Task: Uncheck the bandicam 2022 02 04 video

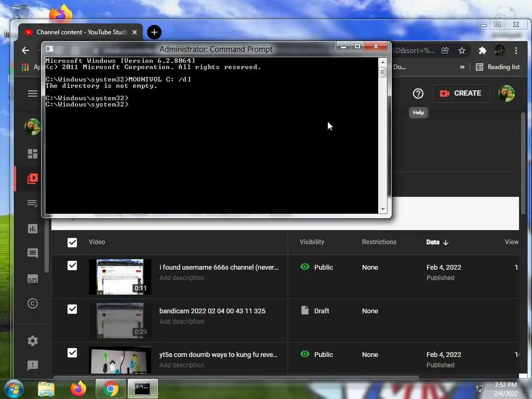Action: [x=72, y=309]
